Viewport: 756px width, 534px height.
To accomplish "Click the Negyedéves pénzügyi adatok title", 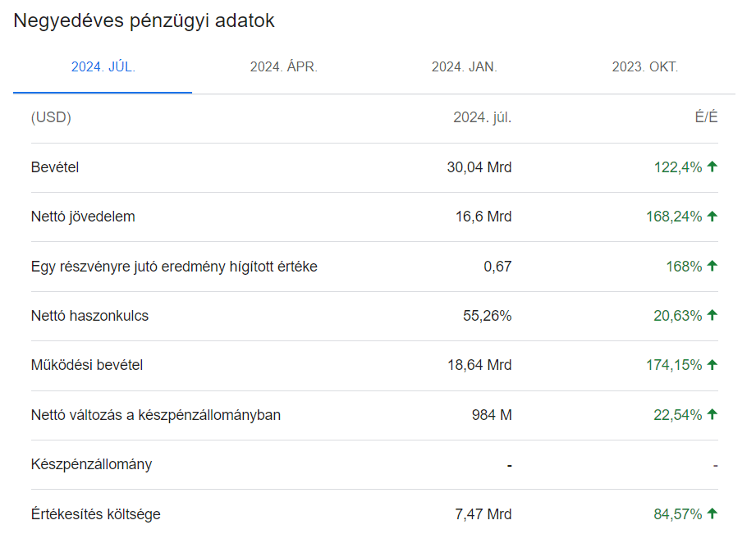I will click(145, 21).
